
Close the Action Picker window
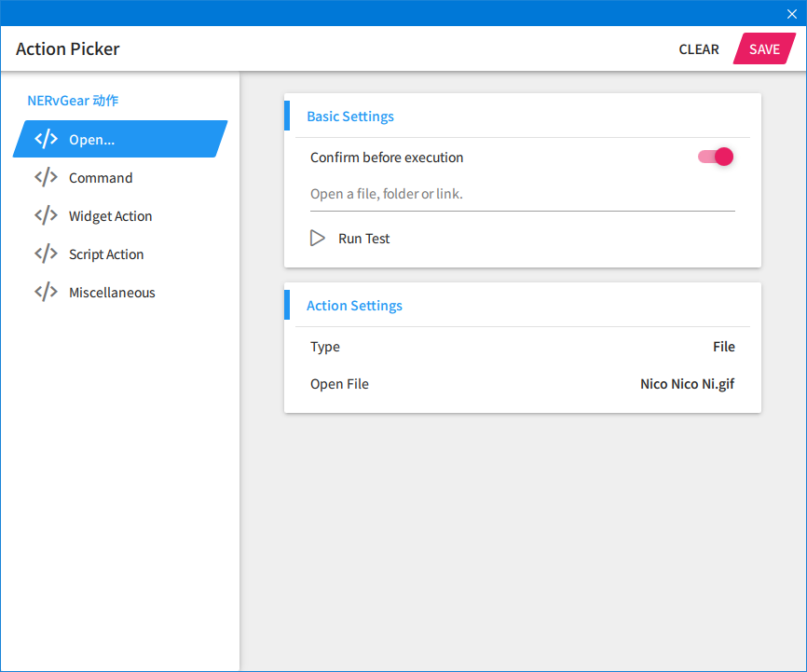coord(792,13)
